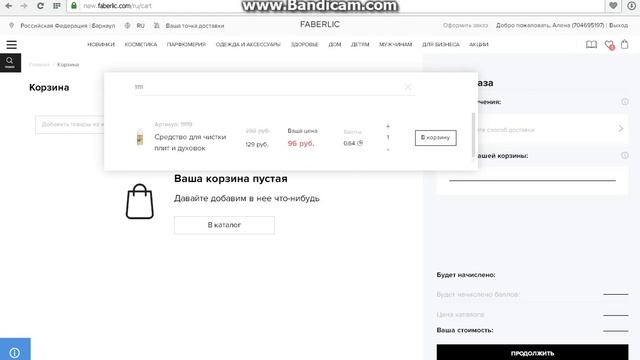Increase quantity with plus button
The width and height of the screenshot is (640, 360).
(388, 126)
